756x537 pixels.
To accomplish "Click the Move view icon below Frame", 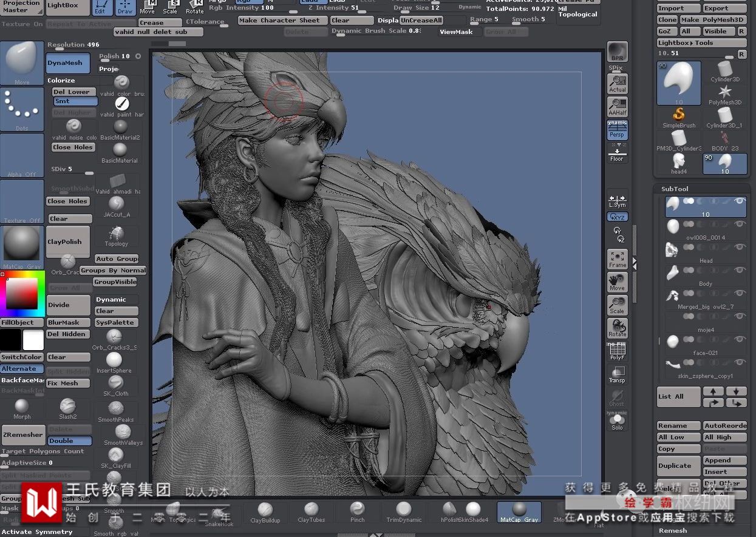I will [618, 282].
